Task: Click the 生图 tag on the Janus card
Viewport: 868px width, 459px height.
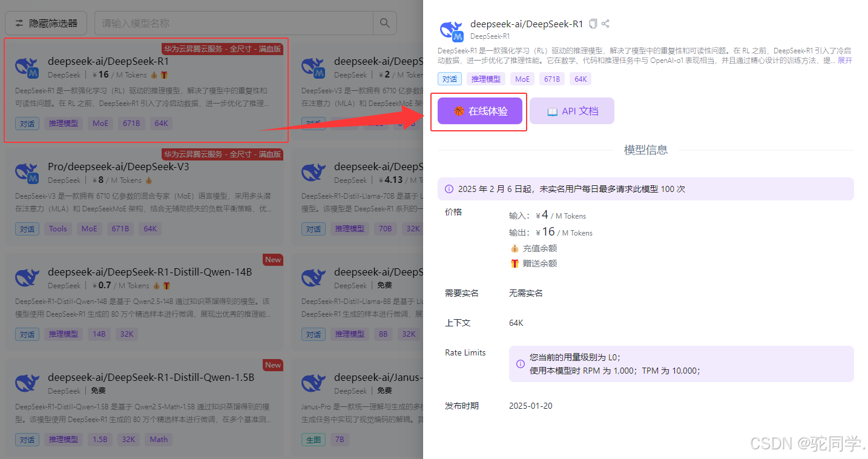Action: (314, 440)
